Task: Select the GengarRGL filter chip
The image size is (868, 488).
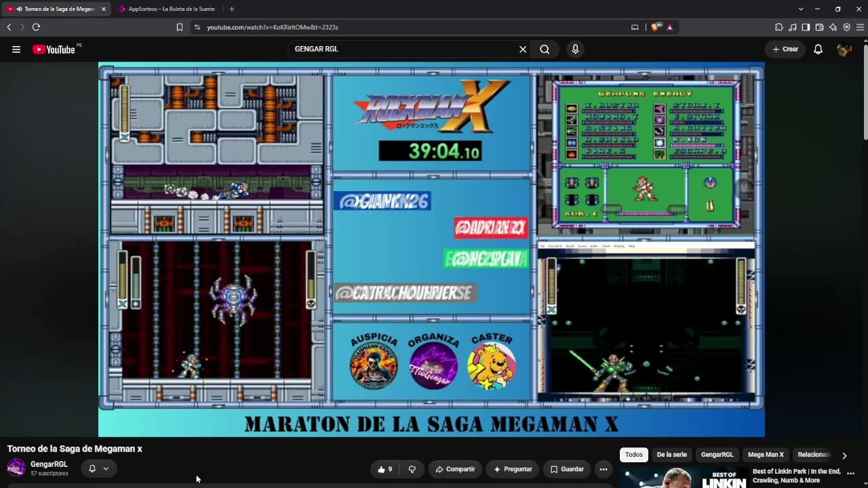Action: pyautogui.click(x=717, y=455)
